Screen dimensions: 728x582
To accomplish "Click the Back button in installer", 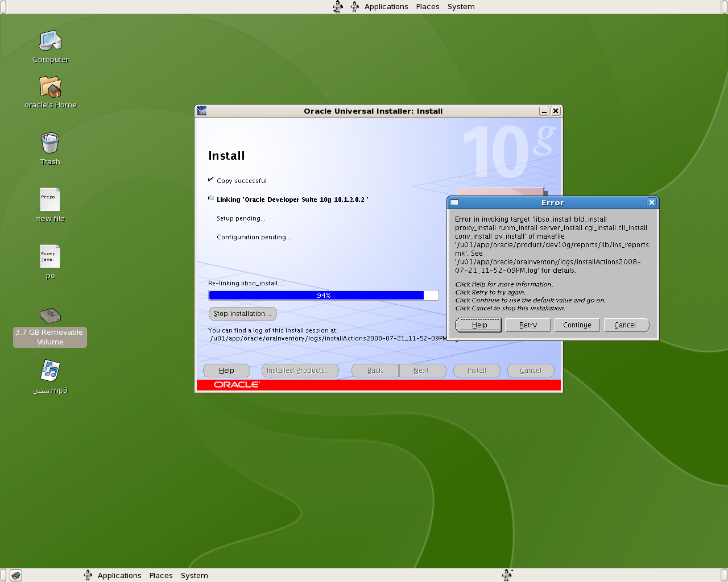I will pos(375,371).
